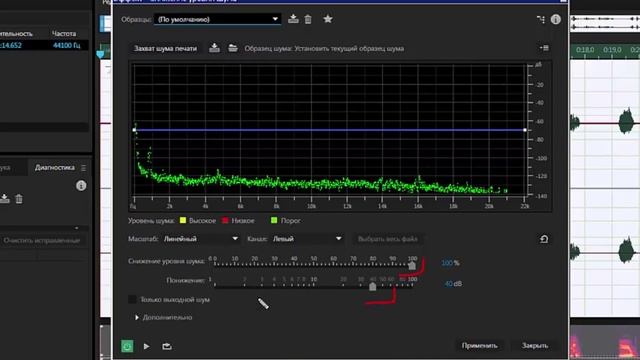Click the 'Низкое' red legend swatch
This screenshot has width=640, height=360.
point(225,220)
